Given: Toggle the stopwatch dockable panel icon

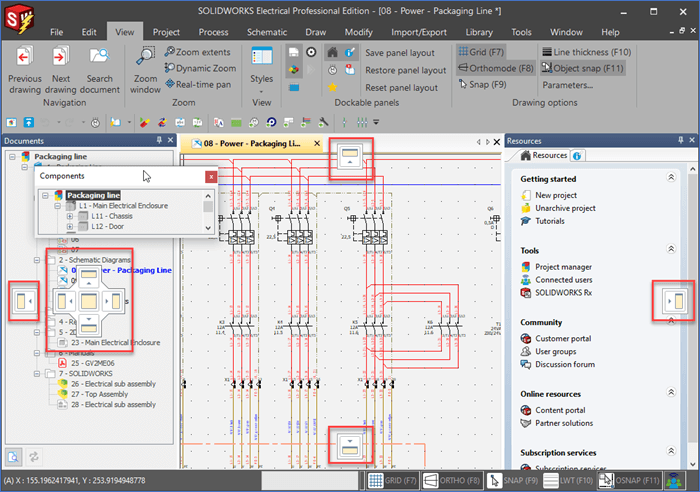Looking at the screenshot, I should [x=332, y=70].
